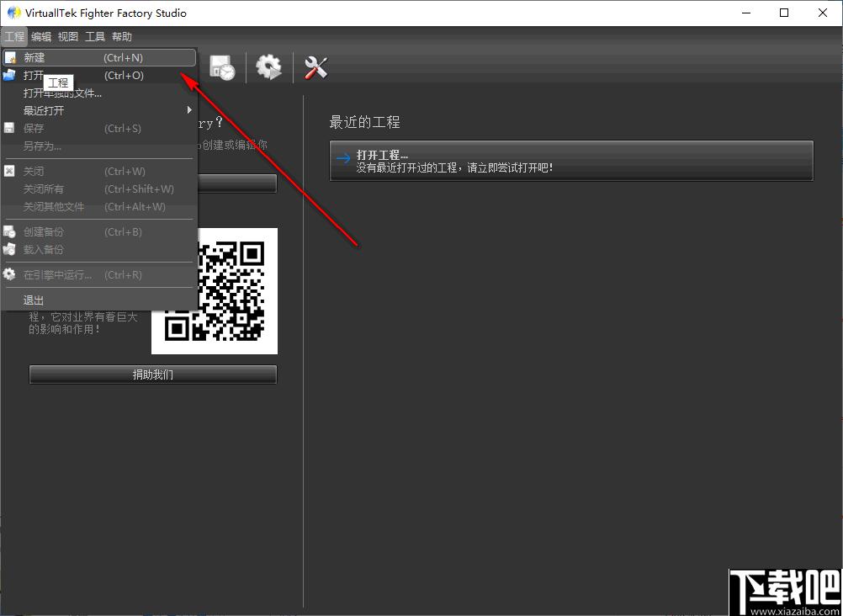The width and height of the screenshot is (843, 616).
Task: Click the 捐助我们 button
Action: pyautogui.click(x=153, y=375)
